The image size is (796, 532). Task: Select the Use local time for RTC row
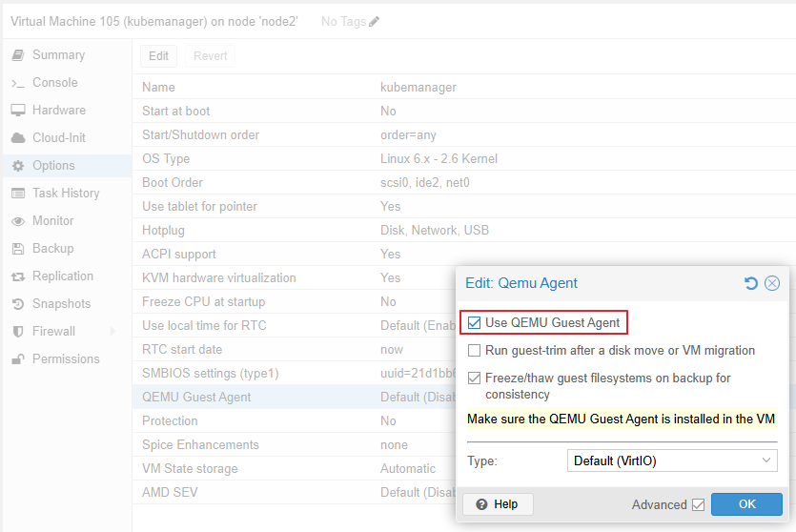click(294, 325)
